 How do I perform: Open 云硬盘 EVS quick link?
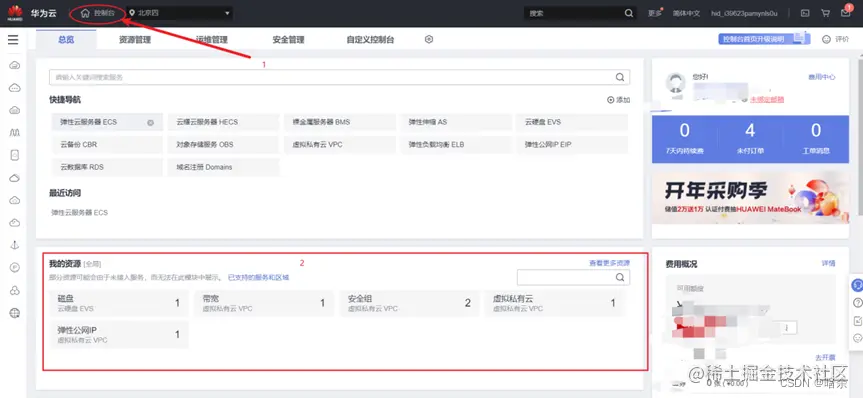[572, 122]
